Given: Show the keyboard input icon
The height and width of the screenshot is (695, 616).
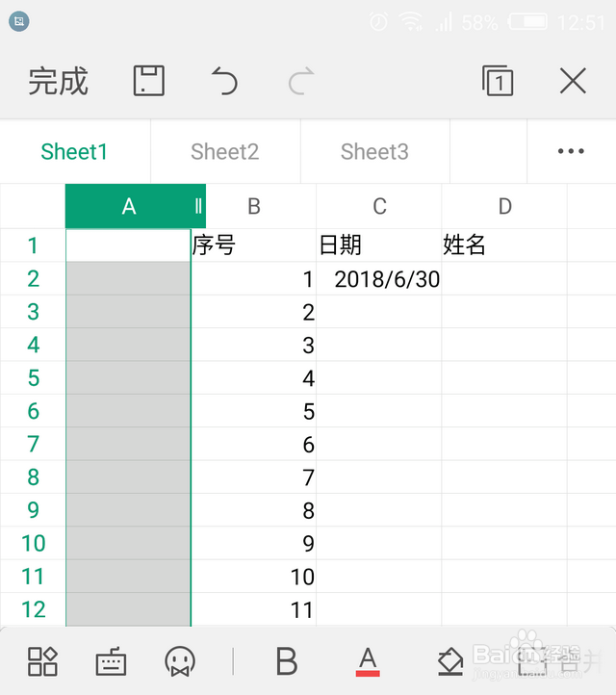Looking at the screenshot, I should pos(112,661).
